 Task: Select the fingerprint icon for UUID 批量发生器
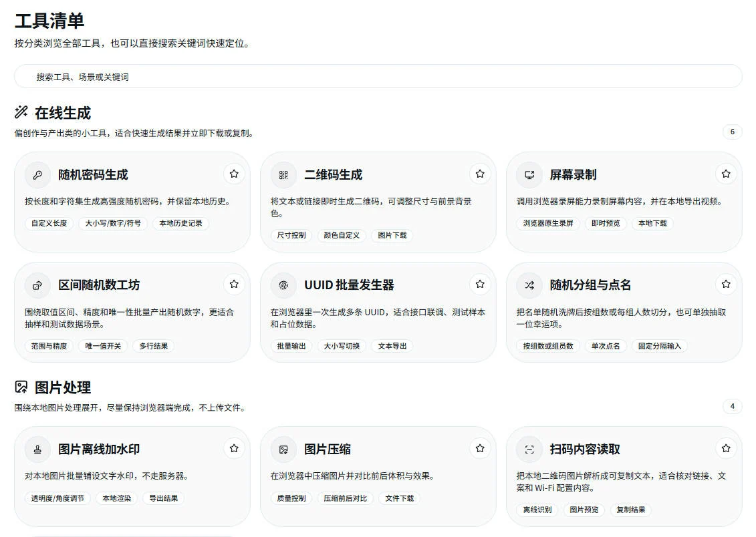[283, 285]
